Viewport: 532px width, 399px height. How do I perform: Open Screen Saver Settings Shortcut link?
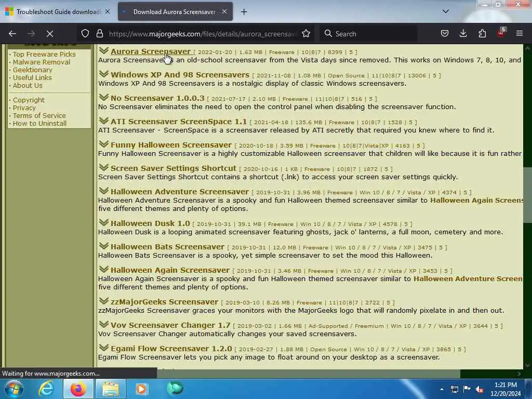click(174, 168)
